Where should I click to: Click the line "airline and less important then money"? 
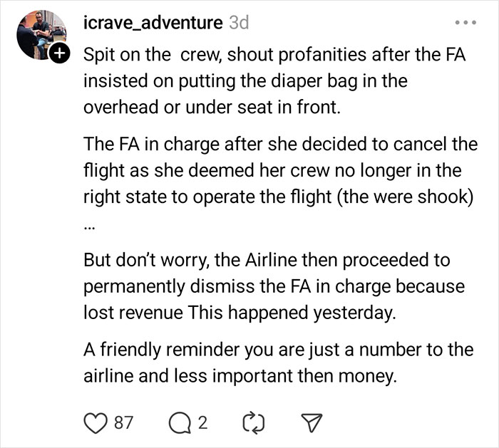pos(239,376)
